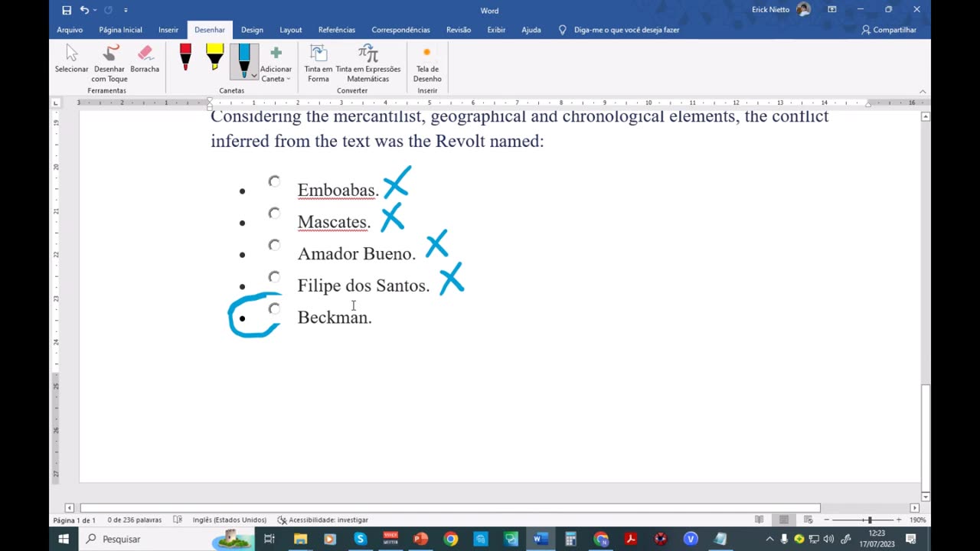Switch to Print Layout view
This screenshot has height=551, width=980.
pos(784,520)
